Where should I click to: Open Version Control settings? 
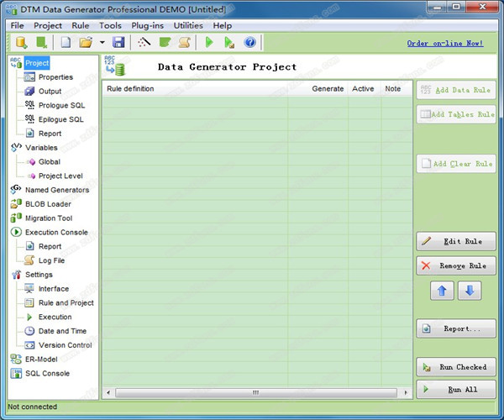tap(65, 345)
